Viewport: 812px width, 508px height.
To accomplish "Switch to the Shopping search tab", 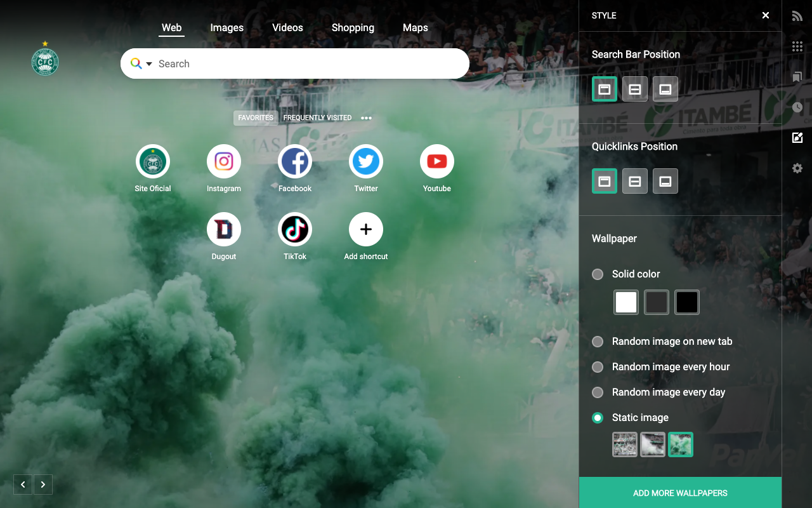I will pyautogui.click(x=353, y=28).
